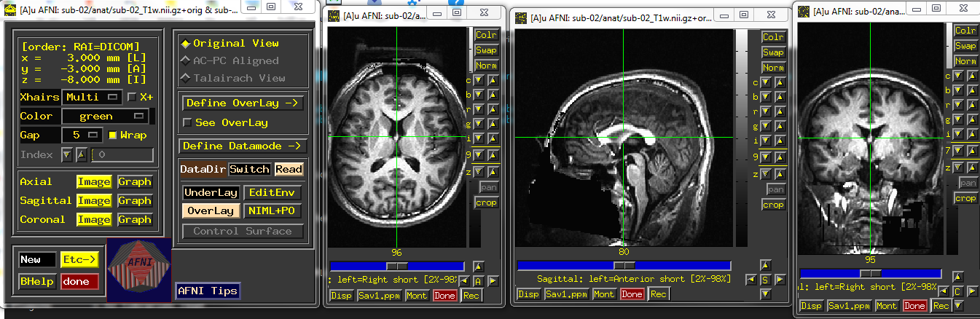Adjust the sagittal slice slider

point(623,265)
